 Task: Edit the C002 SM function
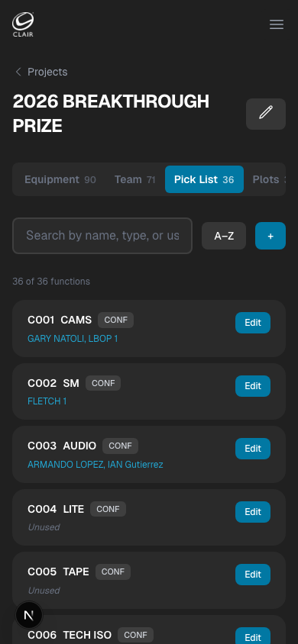click(253, 386)
